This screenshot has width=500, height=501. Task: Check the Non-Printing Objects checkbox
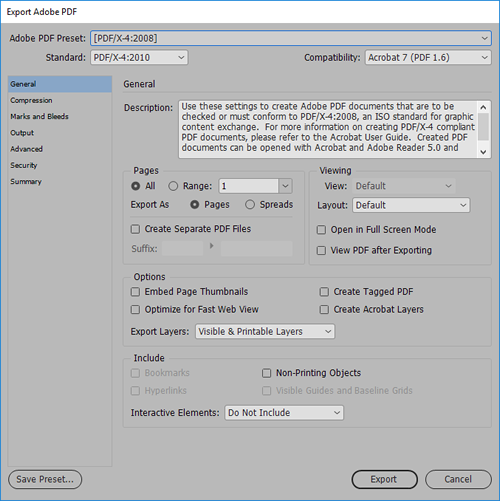coord(267,373)
